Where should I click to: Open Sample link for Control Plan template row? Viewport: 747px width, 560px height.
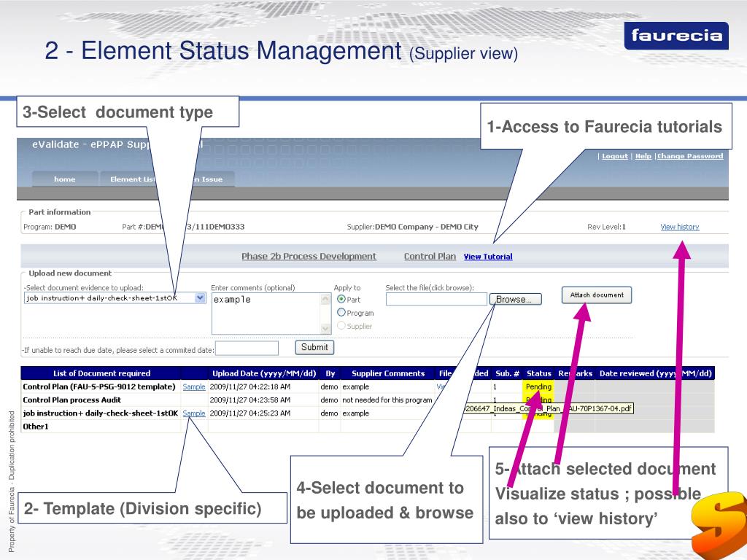[x=194, y=386]
